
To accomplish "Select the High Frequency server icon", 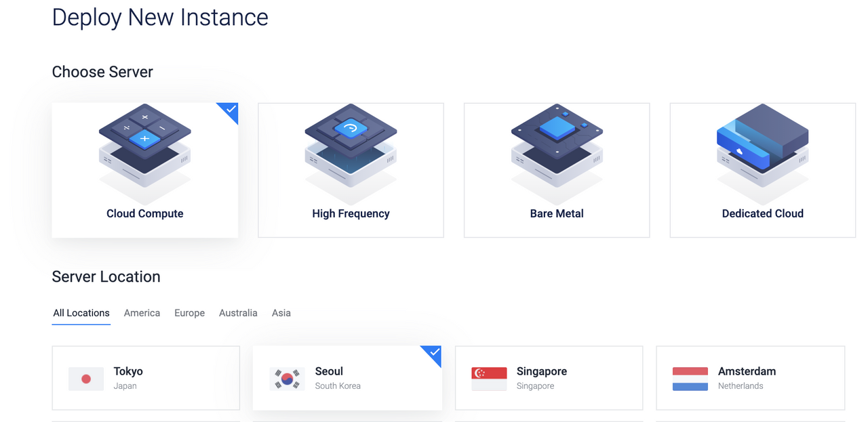I will 351,153.
